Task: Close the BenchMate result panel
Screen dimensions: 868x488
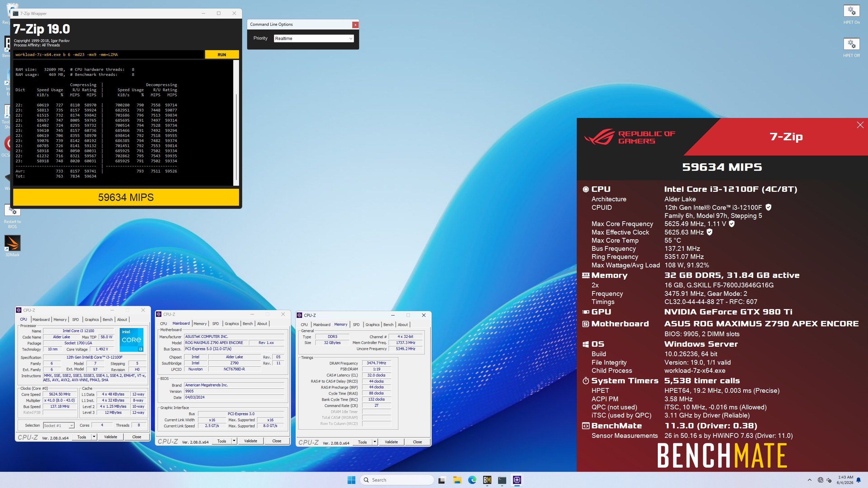Action: pyautogui.click(x=860, y=125)
